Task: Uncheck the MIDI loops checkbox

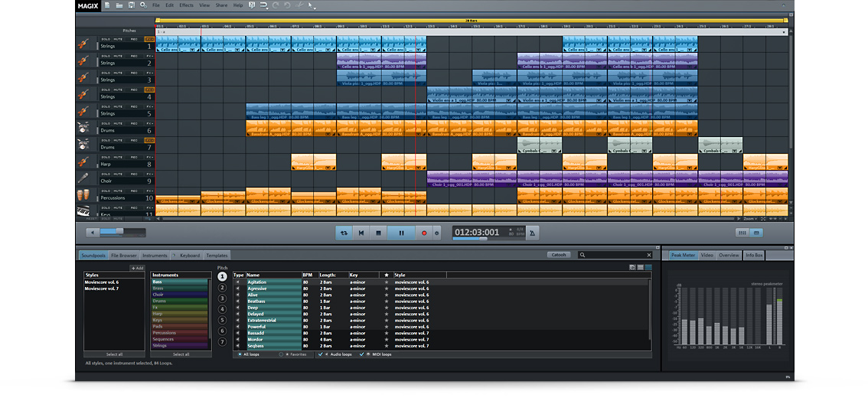Action: (361, 354)
